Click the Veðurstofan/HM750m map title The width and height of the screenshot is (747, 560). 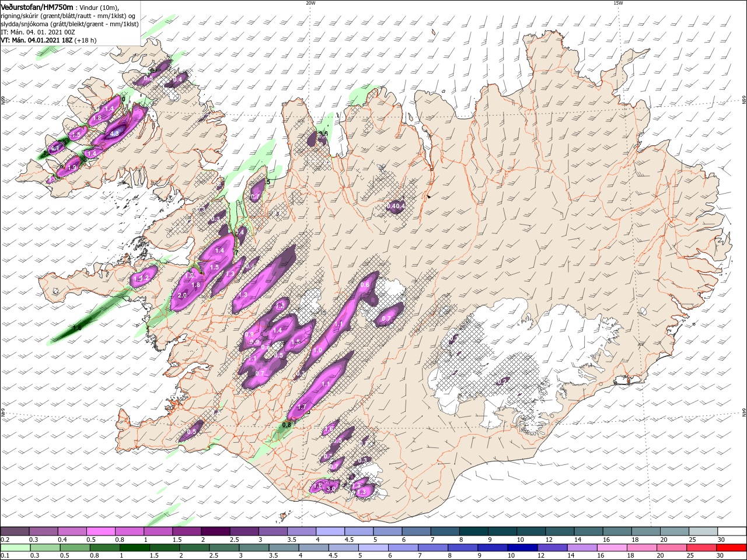pyautogui.click(x=37, y=7)
